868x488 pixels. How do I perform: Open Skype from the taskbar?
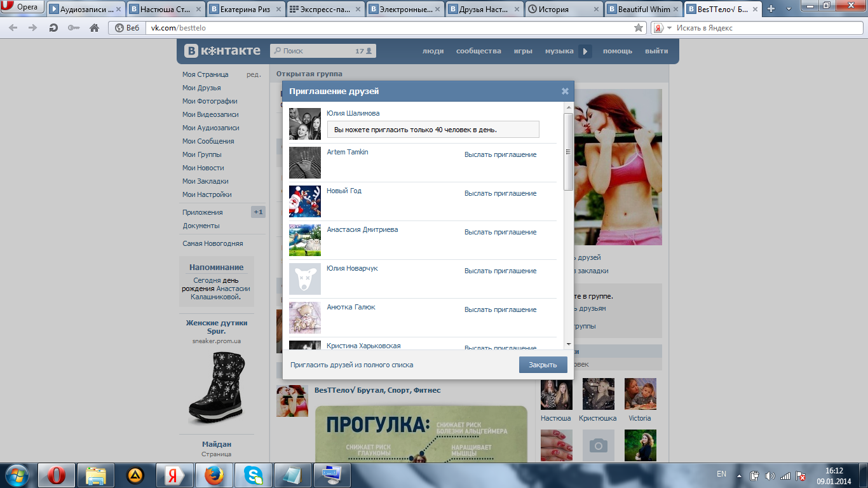pos(254,475)
